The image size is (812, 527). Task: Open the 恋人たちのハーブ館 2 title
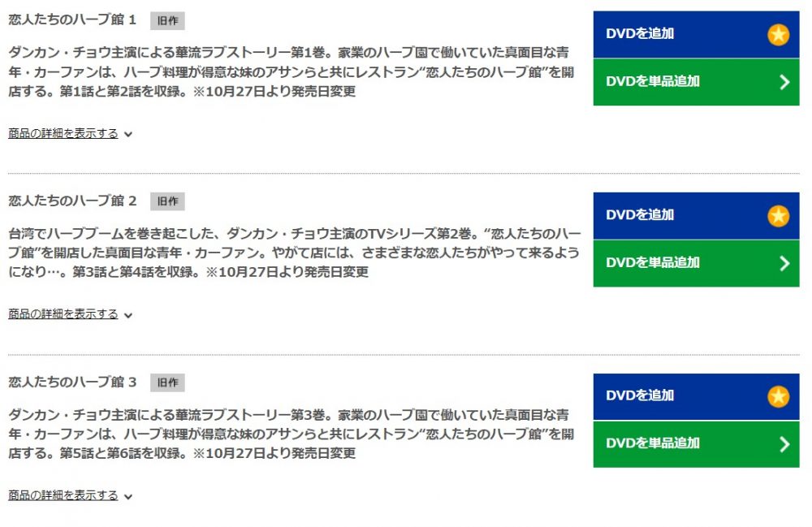72,201
